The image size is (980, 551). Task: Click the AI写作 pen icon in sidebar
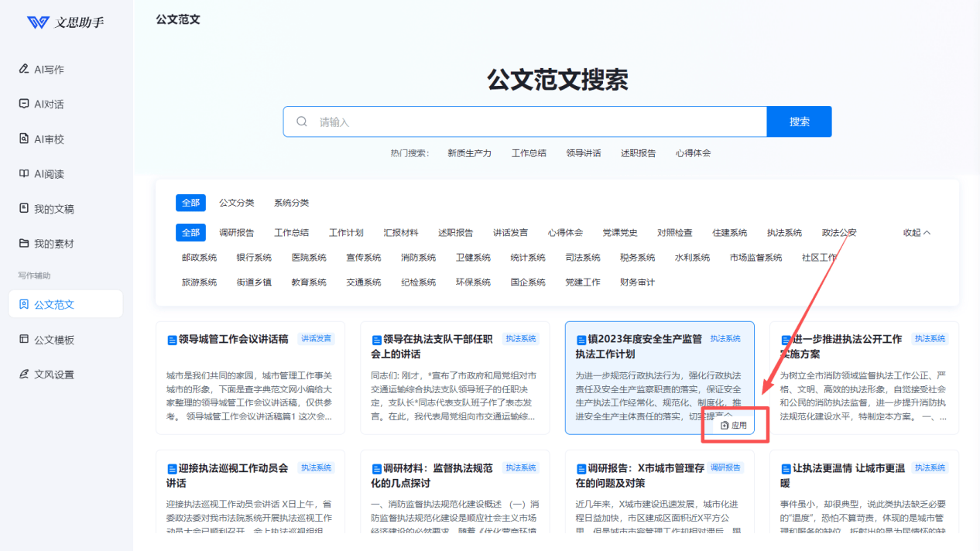tap(24, 70)
